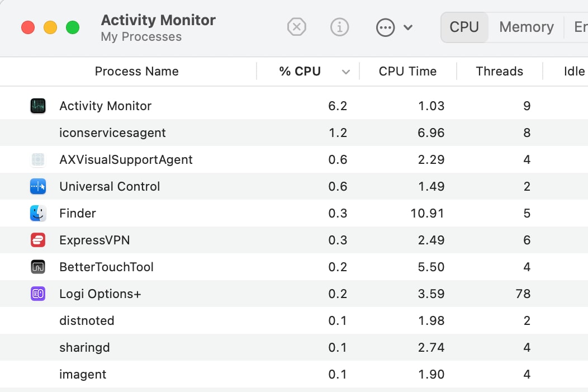Select the Universal Control process name
Screen dimensions: 588x392
[110, 186]
